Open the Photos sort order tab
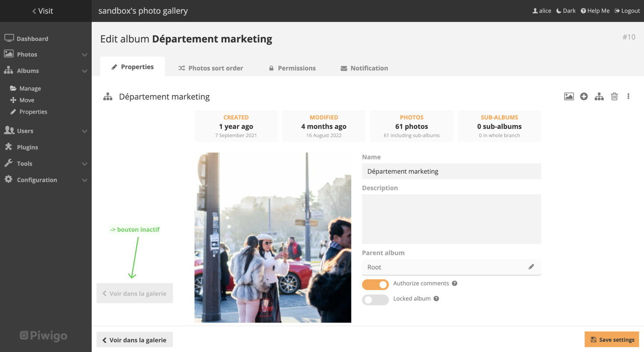Image resolution: width=644 pixels, height=352 pixels. coord(211,68)
